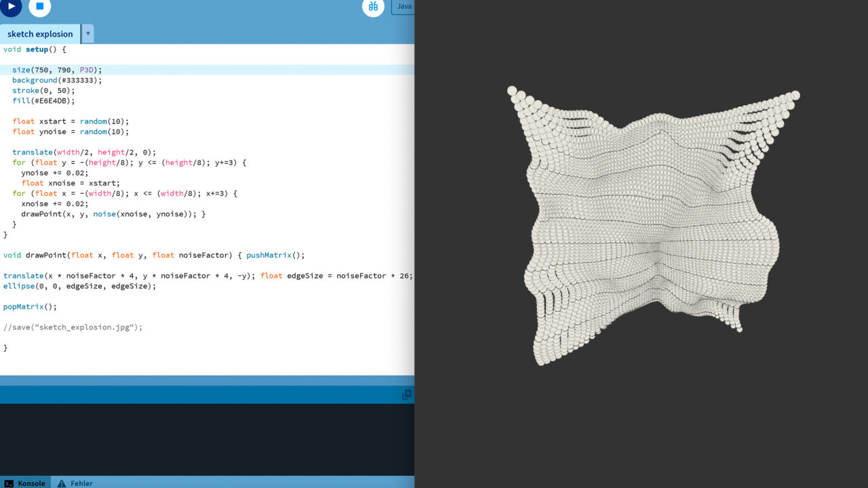Click the xnoise += 0.02 line
This screenshot has height=488, width=868.
click(55, 204)
